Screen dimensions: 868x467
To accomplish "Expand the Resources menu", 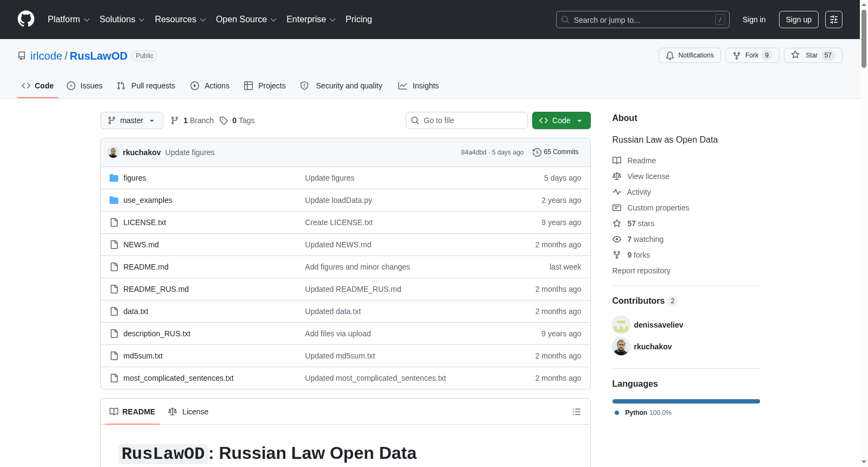I will tap(181, 20).
